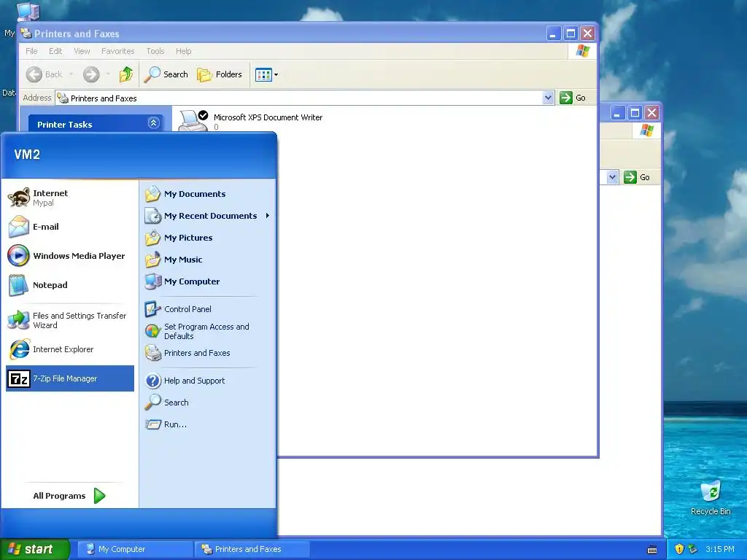
Task: Open File menu in Printers and Faxes
Action: (31, 51)
